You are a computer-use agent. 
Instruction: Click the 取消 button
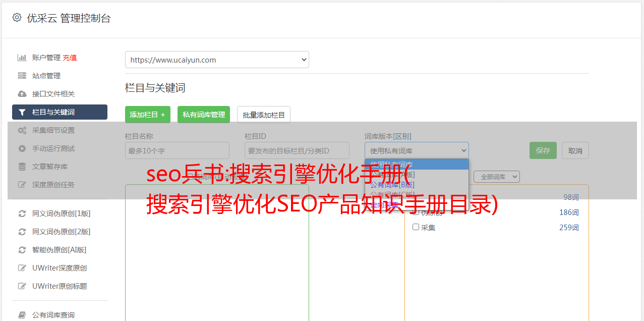coord(575,150)
